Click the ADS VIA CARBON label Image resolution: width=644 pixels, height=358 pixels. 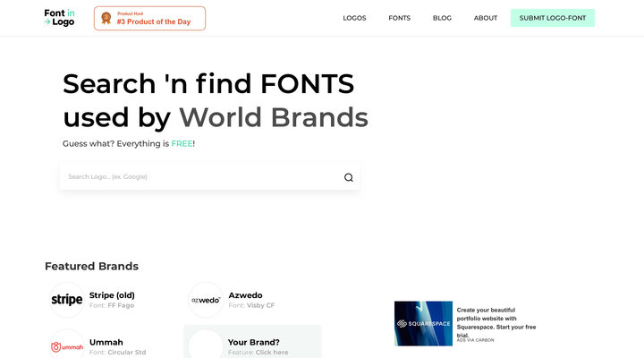click(x=475, y=340)
